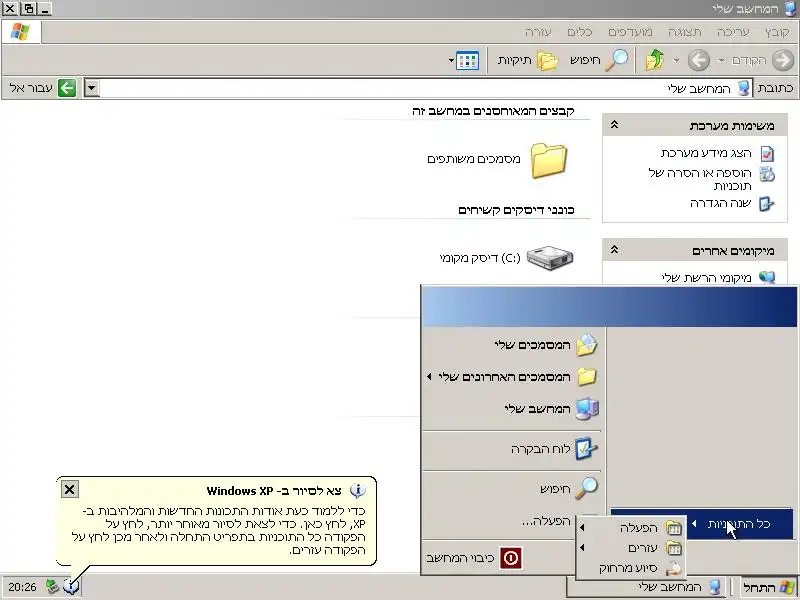Toggle Folders (תיקיות) pane icon
The height and width of the screenshot is (600, 800).
click(x=547, y=61)
